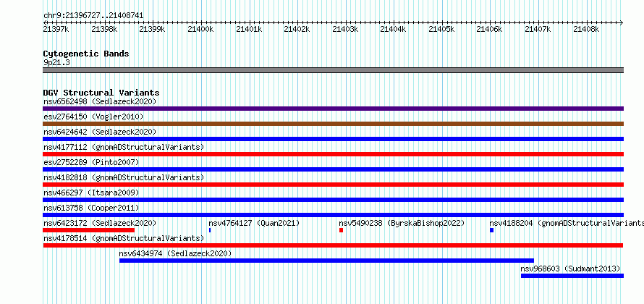Image resolution: width=644 pixels, height=304 pixels.
Task: Click the 21399k ruler tick
Action: click(153, 29)
